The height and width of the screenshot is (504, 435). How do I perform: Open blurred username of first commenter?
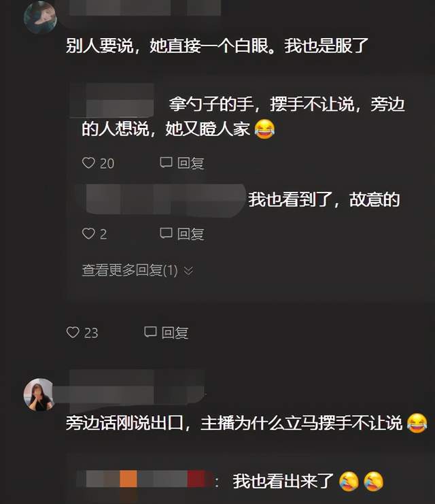click(145, 7)
